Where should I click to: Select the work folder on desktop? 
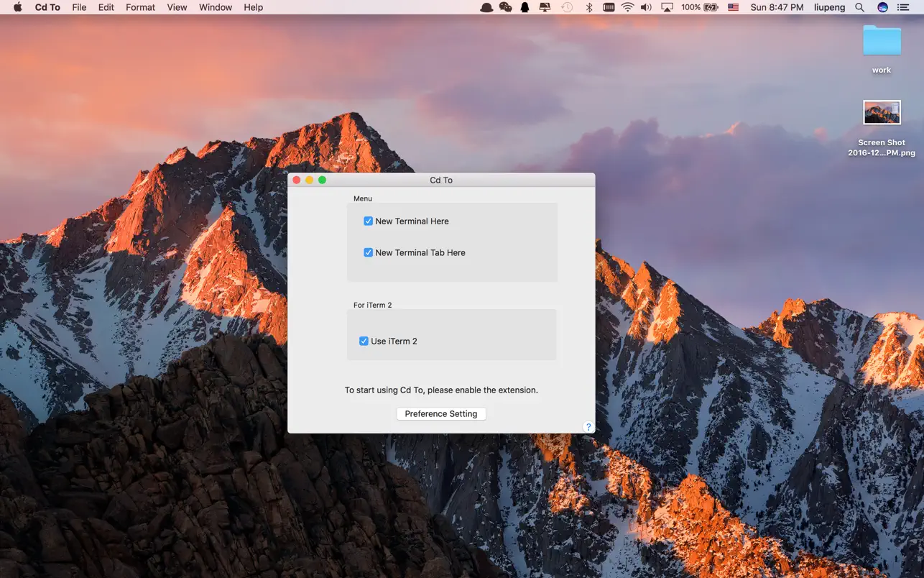[x=882, y=41]
